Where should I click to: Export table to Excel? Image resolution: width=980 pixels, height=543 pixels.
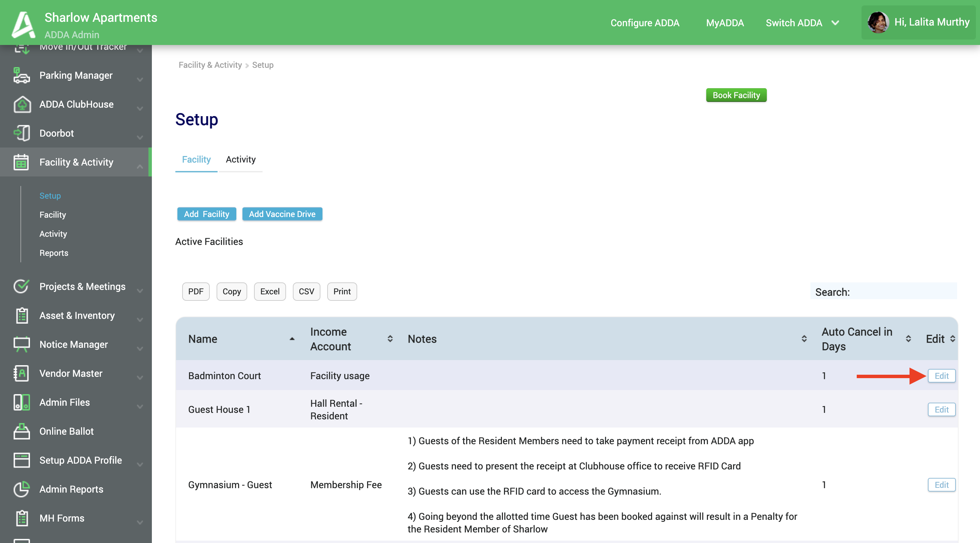point(270,292)
